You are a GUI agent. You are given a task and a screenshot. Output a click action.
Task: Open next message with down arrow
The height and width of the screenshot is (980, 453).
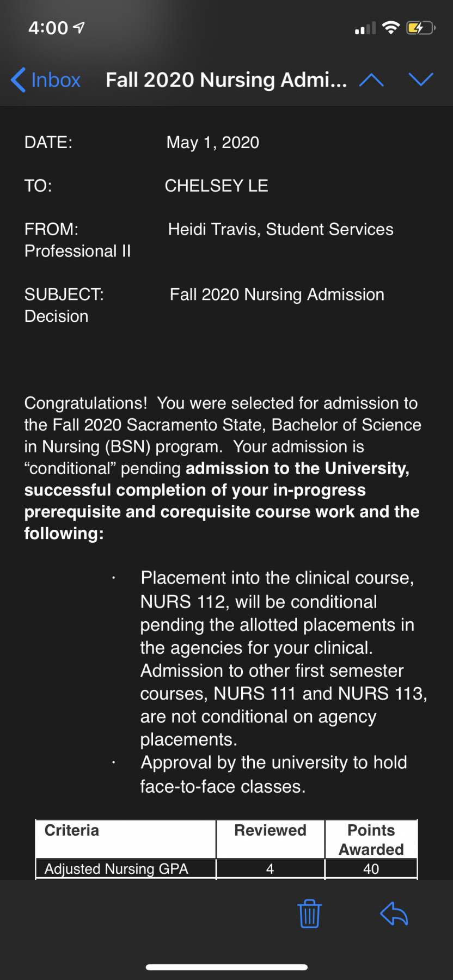421,79
